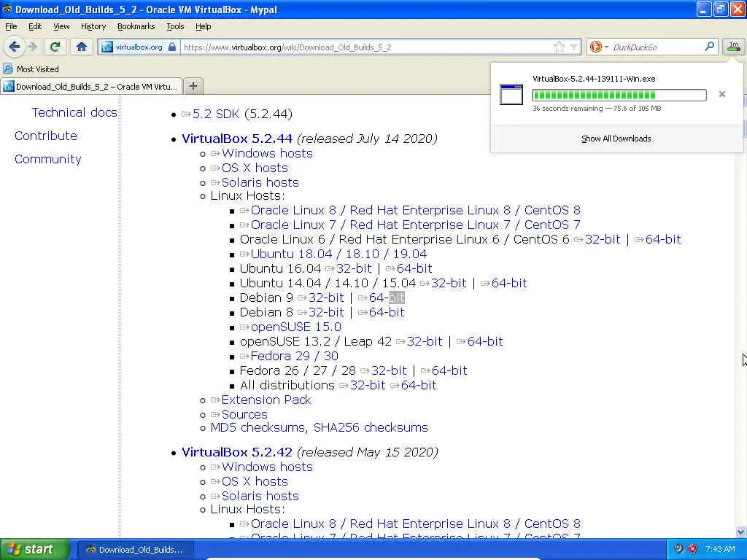Open the History menu
Viewport: 747px width, 560px height.
93,26
